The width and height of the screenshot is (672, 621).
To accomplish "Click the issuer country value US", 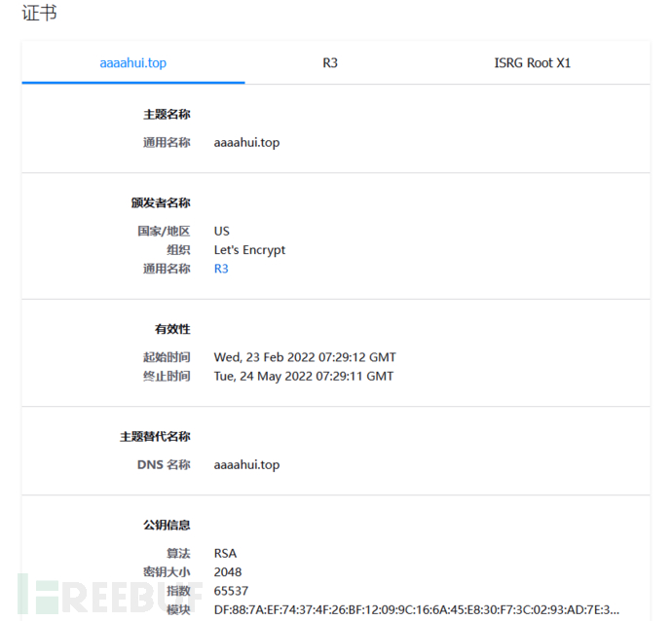I will point(222,232).
